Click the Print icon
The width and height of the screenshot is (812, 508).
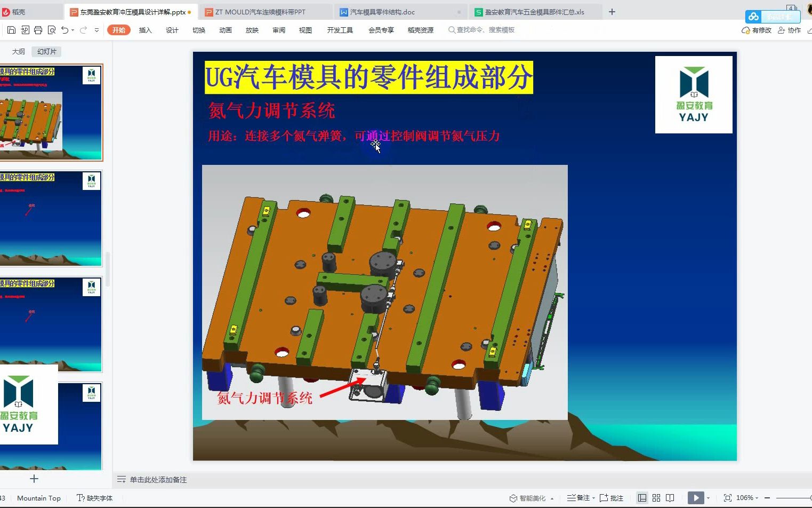(38, 30)
